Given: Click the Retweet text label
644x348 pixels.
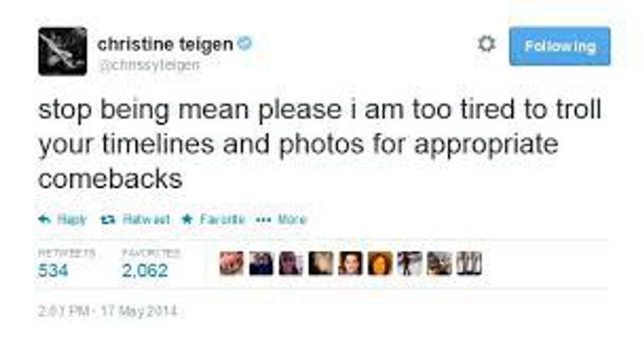Looking at the screenshot, I should pyautogui.click(x=146, y=219).
